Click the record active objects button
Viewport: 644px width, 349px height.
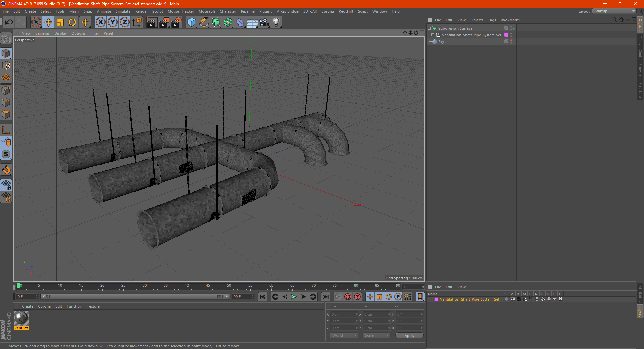click(338, 297)
